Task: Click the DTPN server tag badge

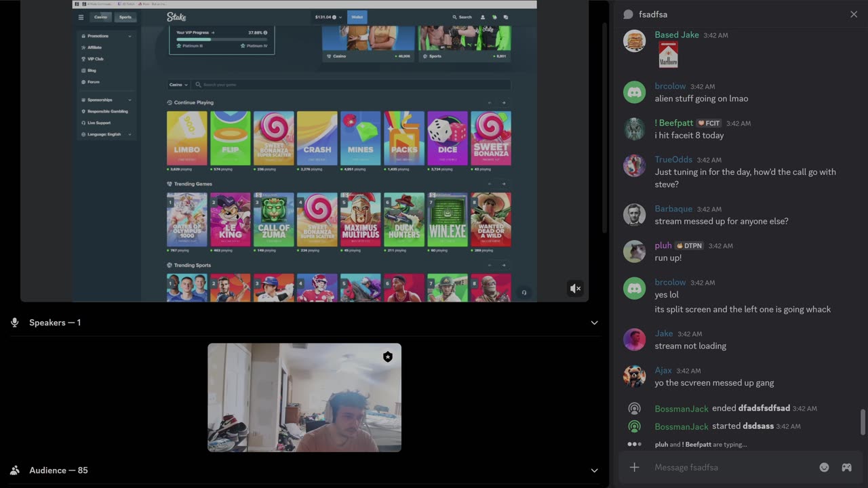Action: [690, 245]
